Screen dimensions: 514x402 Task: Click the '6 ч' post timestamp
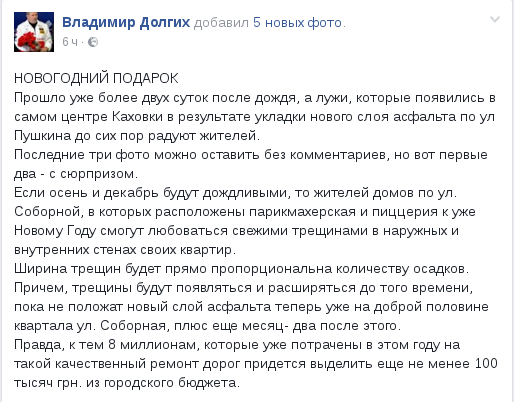[70, 42]
